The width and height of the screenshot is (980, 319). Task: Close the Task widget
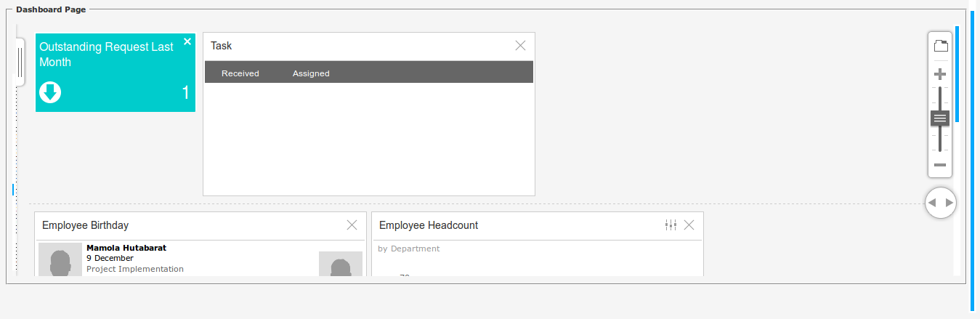tap(520, 46)
